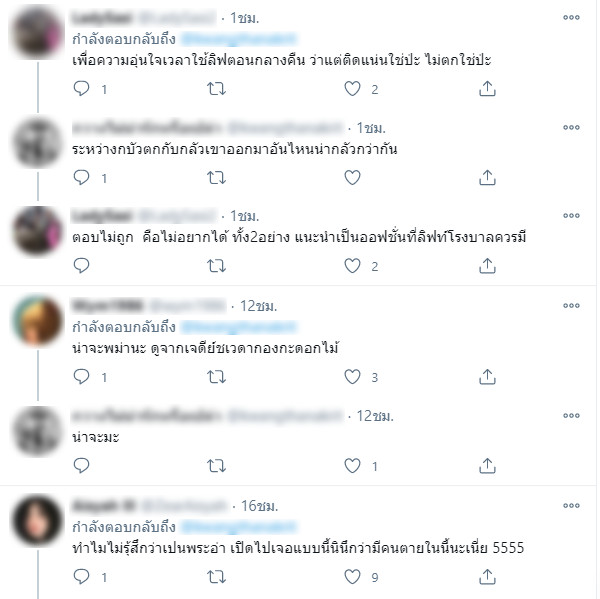This screenshot has height=599, width=600.
Task: Share the tweet starting with ตอบไม่ถูก
Action: (x=487, y=266)
